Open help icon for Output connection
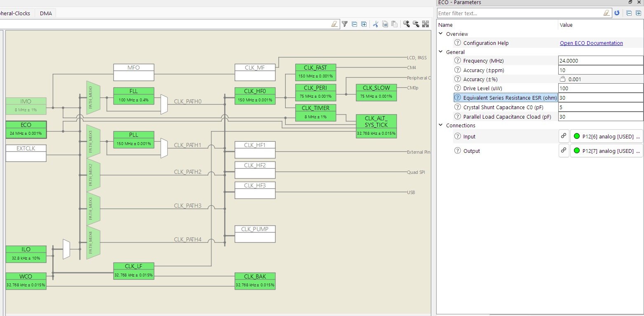The width and height of the screenshot is (644, 316). [457, 151]
